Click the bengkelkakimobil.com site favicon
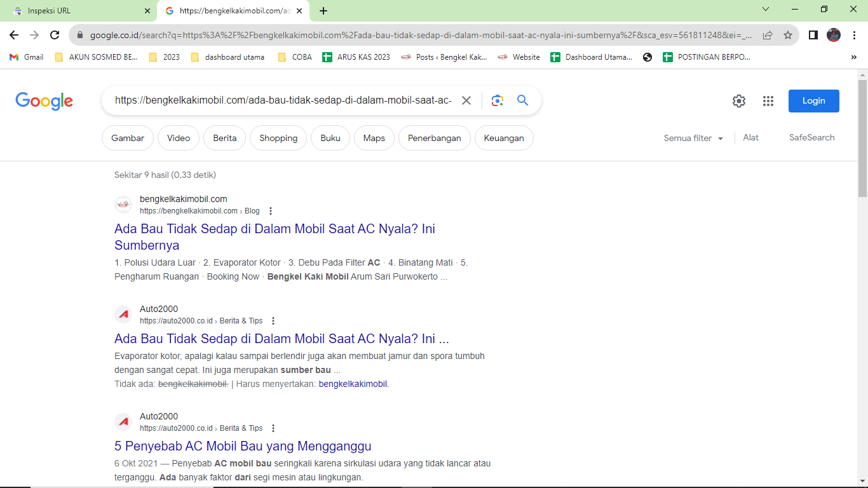The image size is (868, 488). [123, 205]
